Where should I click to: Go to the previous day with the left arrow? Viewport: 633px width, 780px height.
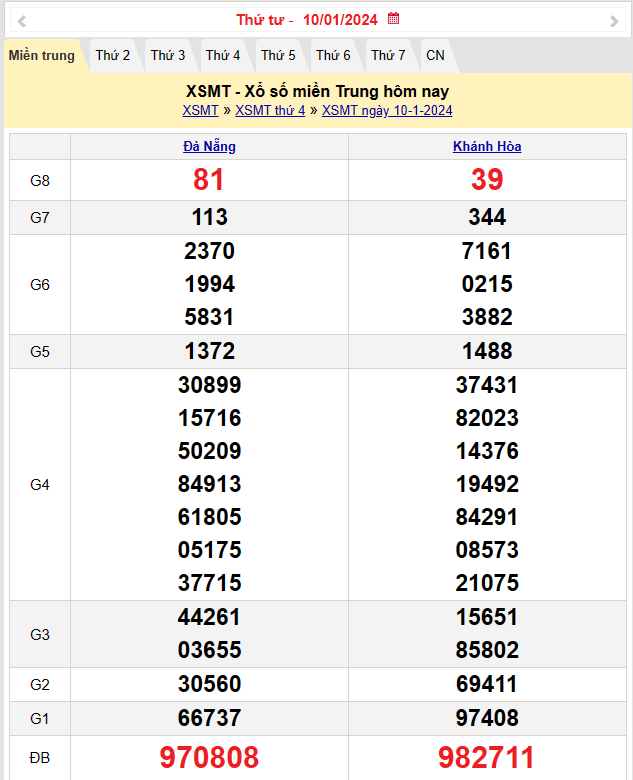click(21, 21)
